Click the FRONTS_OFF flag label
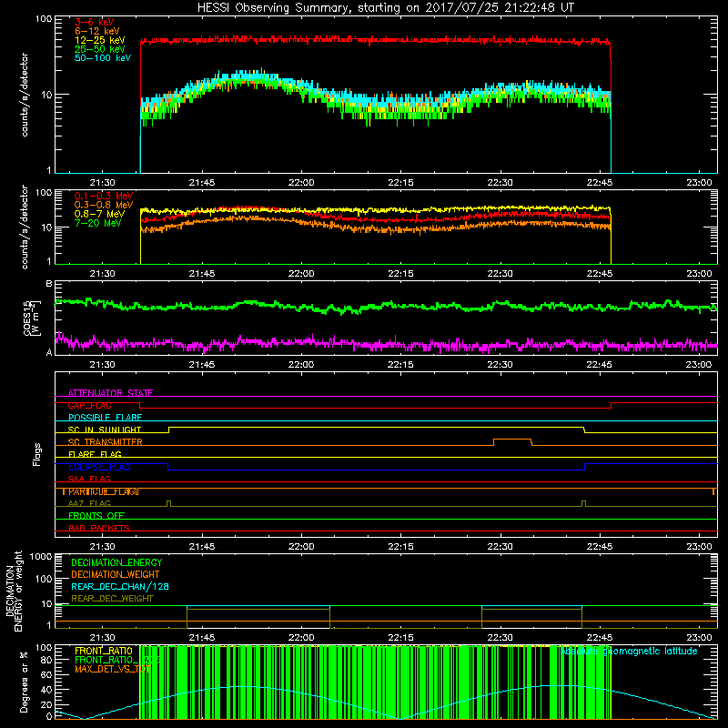Screen dimensions: 728x728 (96, 516)
